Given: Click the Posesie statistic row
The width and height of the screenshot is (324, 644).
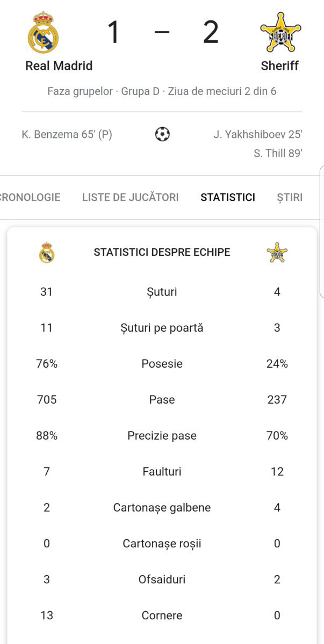Looking at the screenshot, I should 162,364.
